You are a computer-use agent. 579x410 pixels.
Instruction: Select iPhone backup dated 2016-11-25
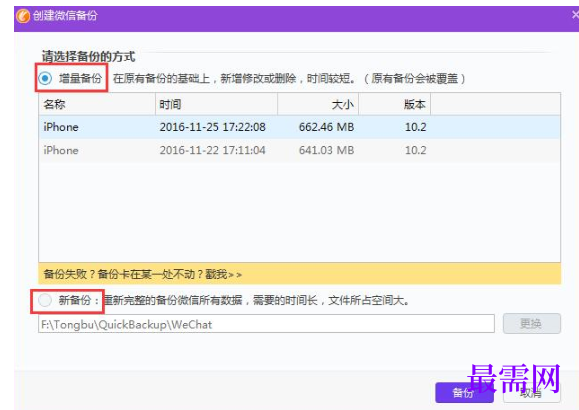(x=299, y=127)
